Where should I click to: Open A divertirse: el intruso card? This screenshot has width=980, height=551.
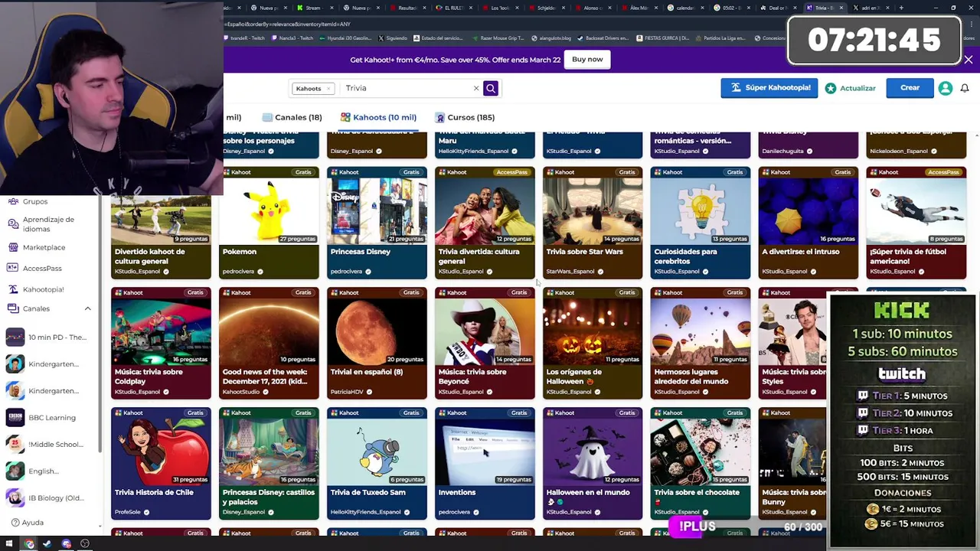point(808,223)
